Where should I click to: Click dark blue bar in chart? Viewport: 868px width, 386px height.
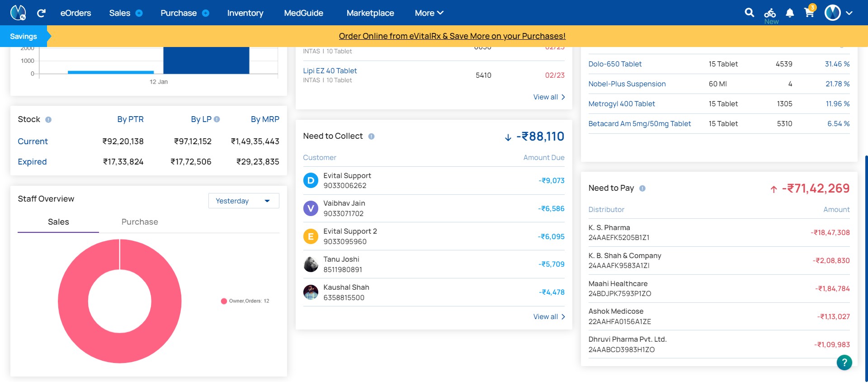pyautogui.click(x=206, y=60)
